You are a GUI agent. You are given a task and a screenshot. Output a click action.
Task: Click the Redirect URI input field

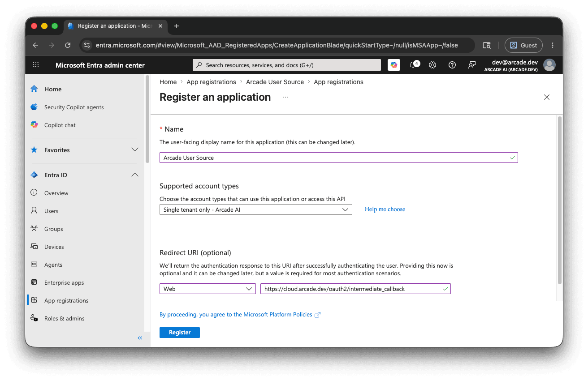[355, 289]
